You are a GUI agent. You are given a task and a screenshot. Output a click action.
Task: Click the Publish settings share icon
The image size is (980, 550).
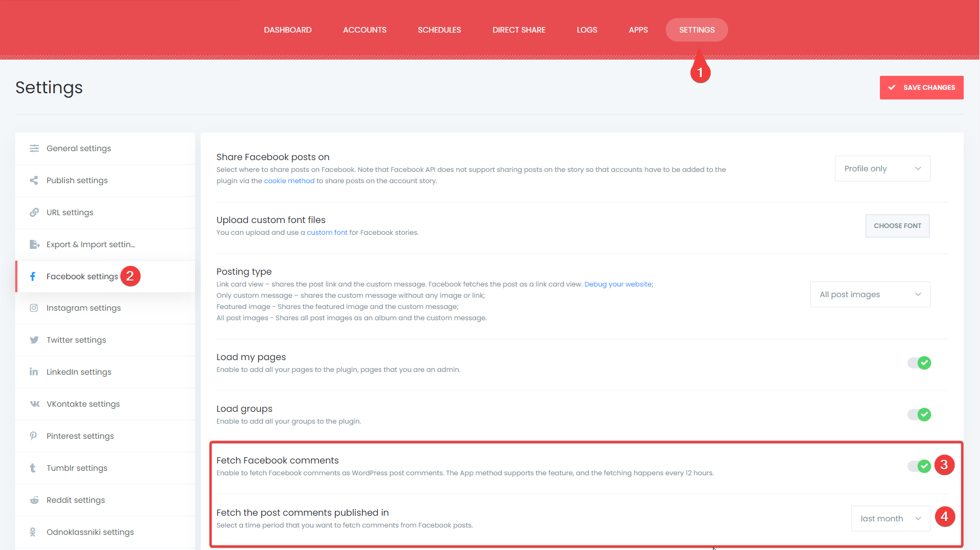[34, 180]
